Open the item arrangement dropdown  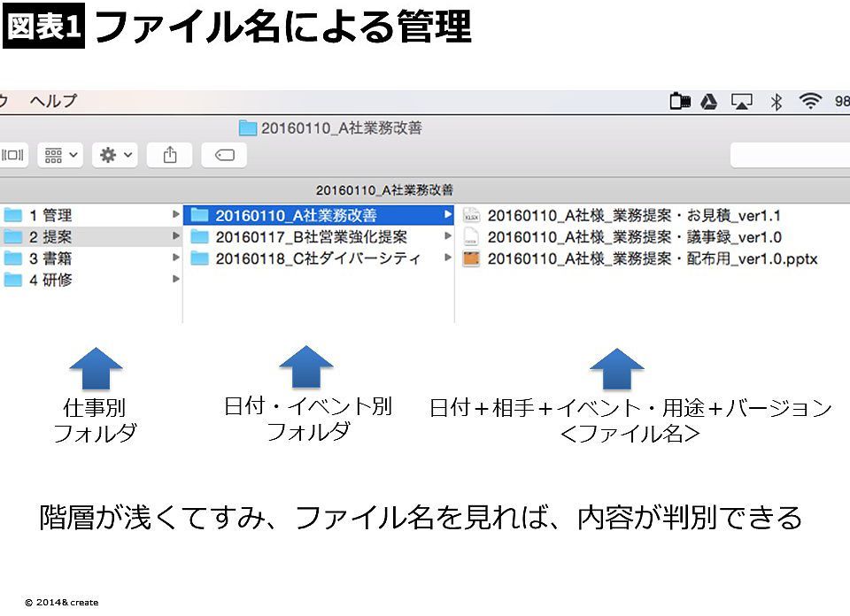click(x=62, y=155)
